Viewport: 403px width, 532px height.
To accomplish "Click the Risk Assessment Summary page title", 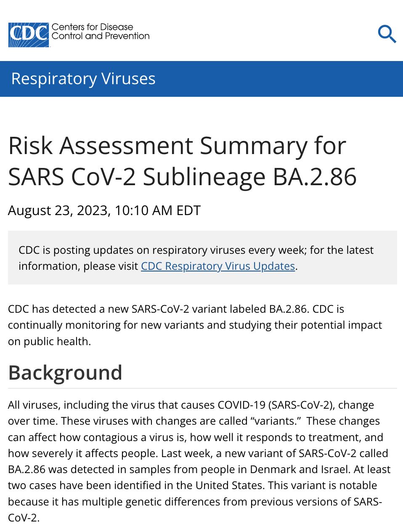I will [177, 146].
